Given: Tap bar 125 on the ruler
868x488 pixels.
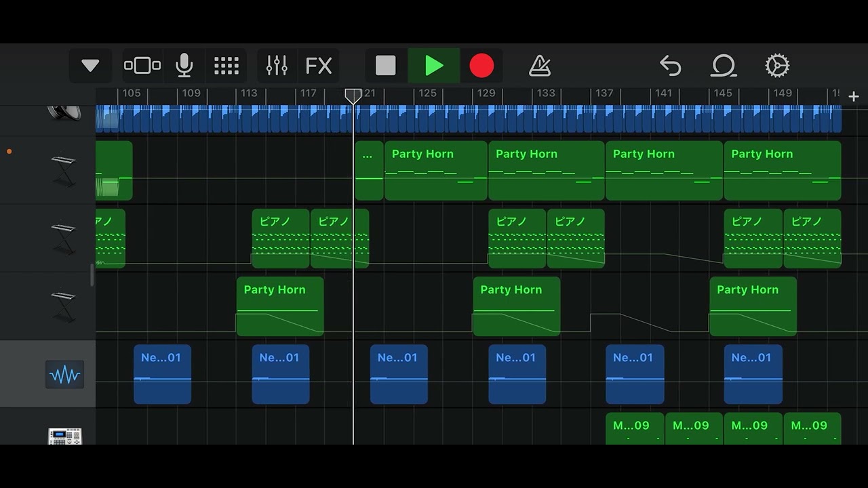Looking at the screenshot, I should (427, 93).
